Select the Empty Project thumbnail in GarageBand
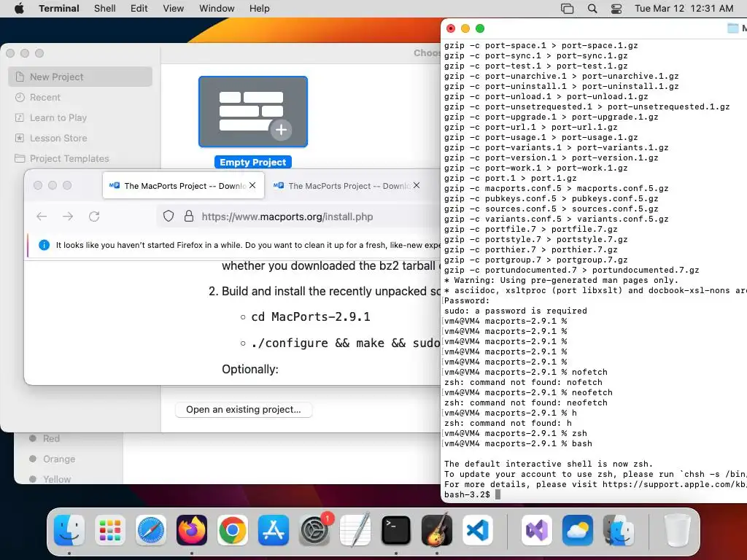Viewport: 747px width, 560px height. point(253,112)
